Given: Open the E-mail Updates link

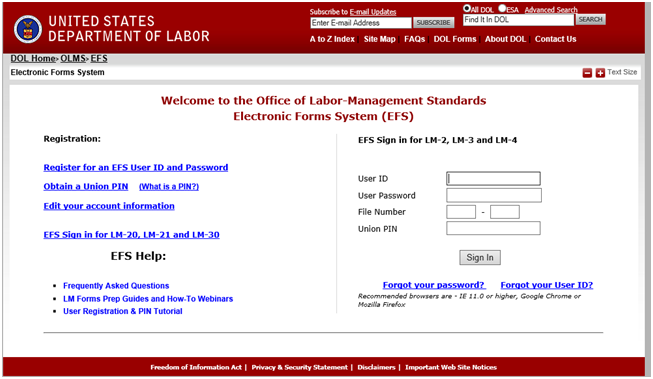Looking at the screenshot, I should pos(373,12).
